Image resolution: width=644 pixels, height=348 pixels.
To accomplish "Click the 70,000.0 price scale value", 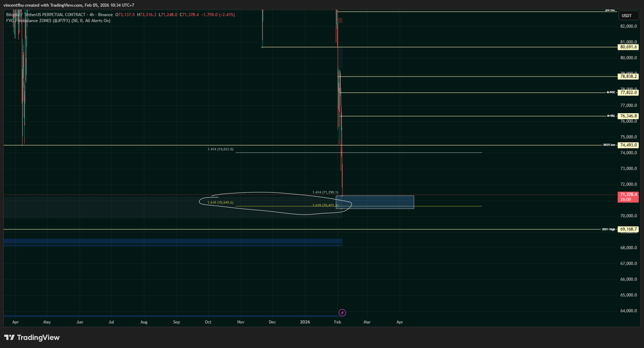I will coord(628,216).
